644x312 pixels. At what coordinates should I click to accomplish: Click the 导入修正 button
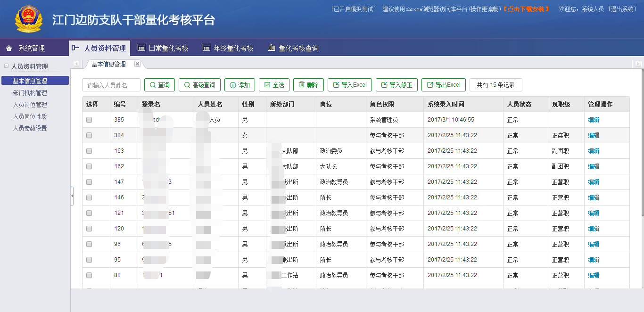[x=396, y=85]
